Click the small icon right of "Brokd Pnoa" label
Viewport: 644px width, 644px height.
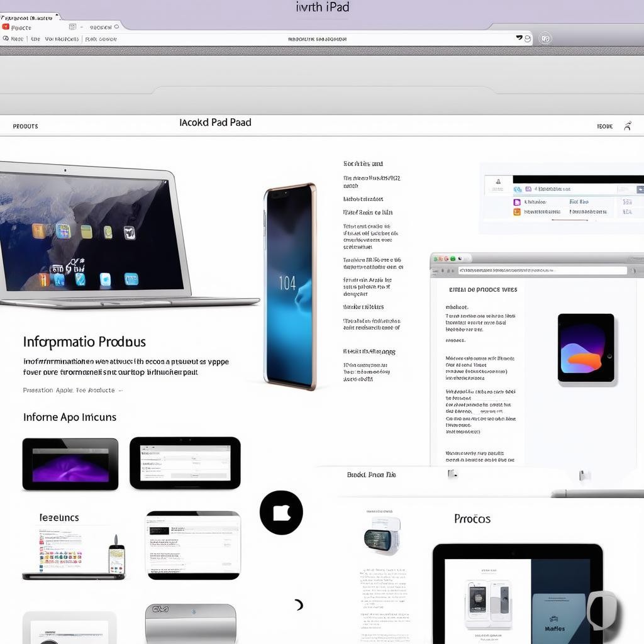tap(452, 474)
